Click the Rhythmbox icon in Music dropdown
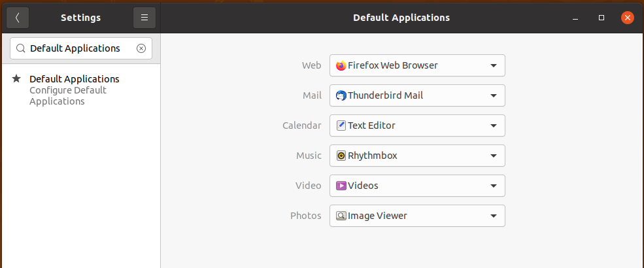The height and width of the screenshot is (268, 644). coord(341,156)
